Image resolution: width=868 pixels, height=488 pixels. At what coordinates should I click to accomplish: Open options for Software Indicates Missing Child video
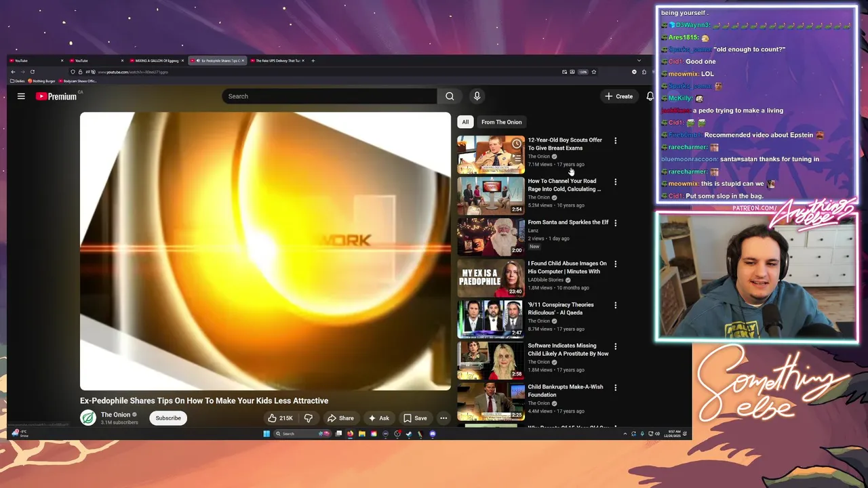pyautogui.click(x=615, y=346)
